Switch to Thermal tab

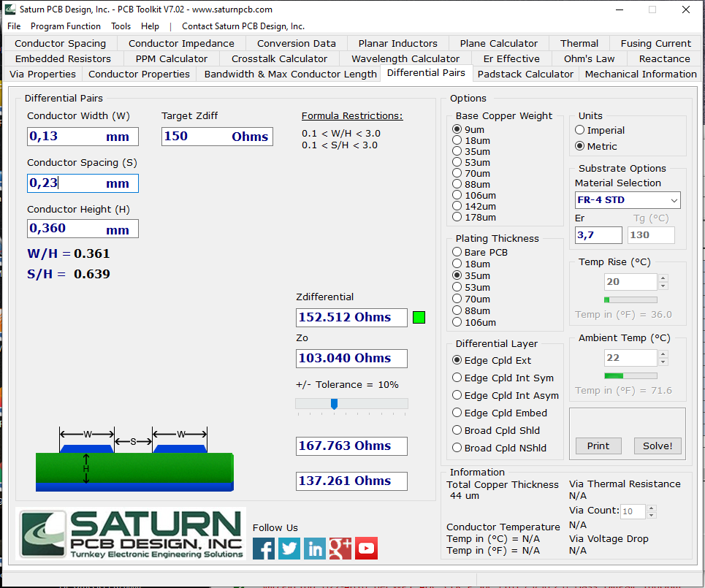coord(579,44)
